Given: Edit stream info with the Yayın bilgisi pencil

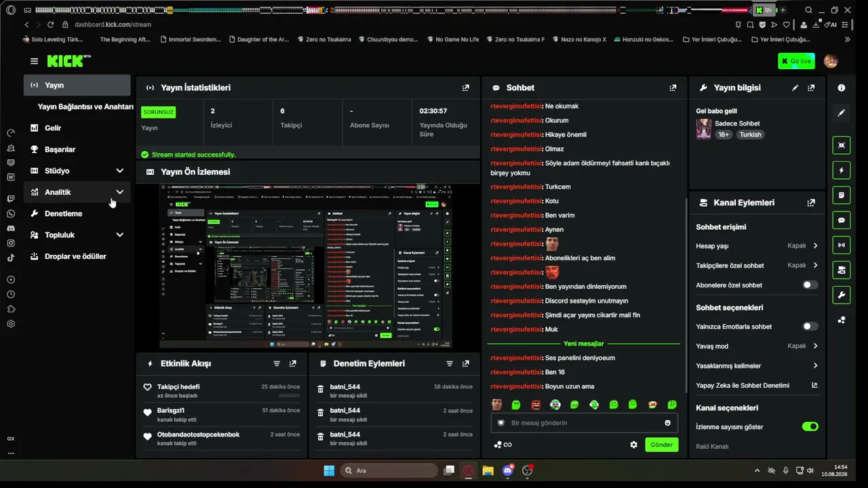Looking at the screenshot, I should [x=795, y=87].
